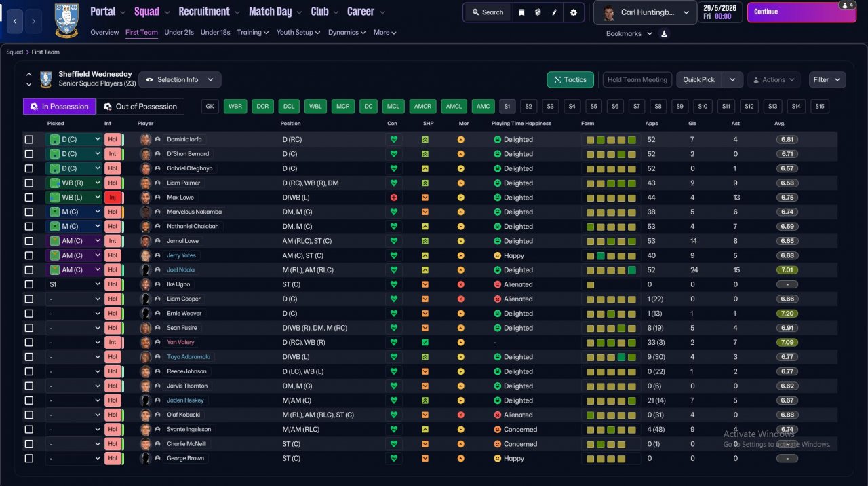
Task: Sort by the Avg. column header
Action: point(780,124)
